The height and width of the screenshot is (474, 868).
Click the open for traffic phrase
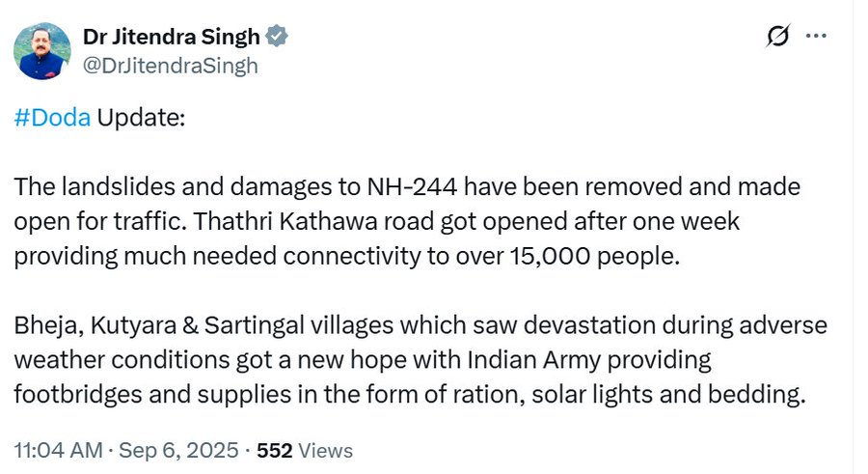(94, 221)
